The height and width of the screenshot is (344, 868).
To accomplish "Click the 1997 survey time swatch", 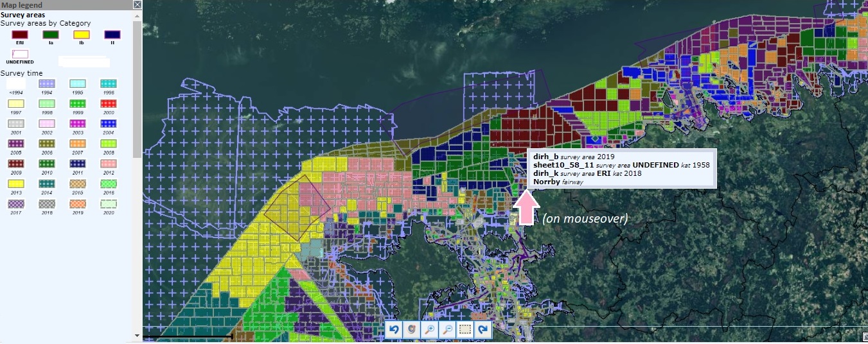I will point(15,103).
